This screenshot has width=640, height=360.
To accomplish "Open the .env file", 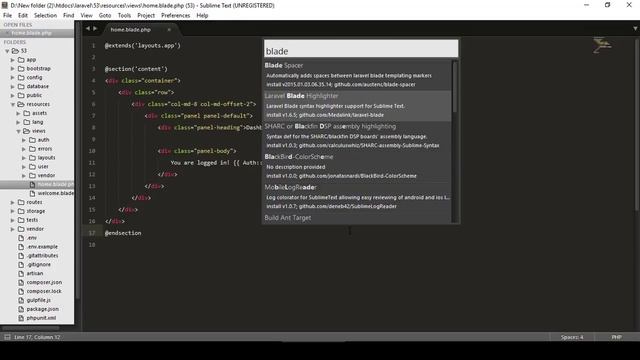I will tap(31, 238).
